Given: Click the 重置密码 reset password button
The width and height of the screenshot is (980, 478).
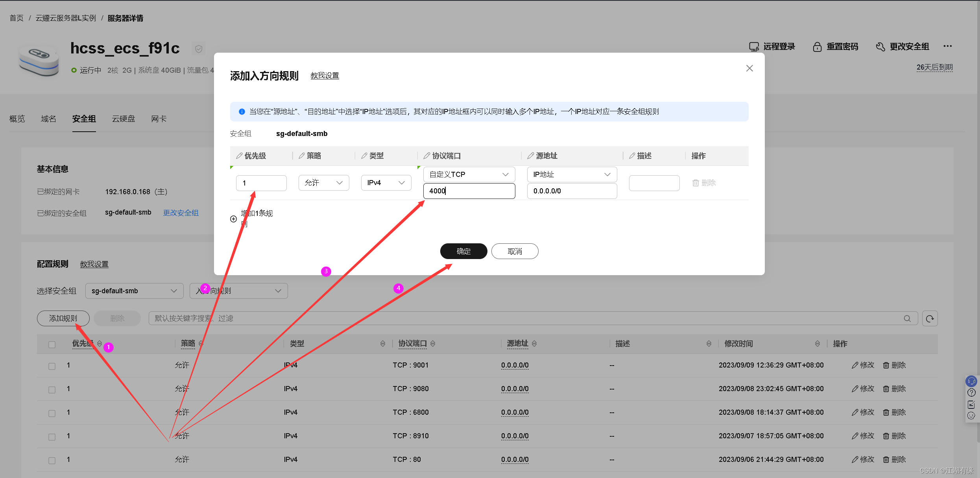Looking at the screenshot, I should click(835, 47).
